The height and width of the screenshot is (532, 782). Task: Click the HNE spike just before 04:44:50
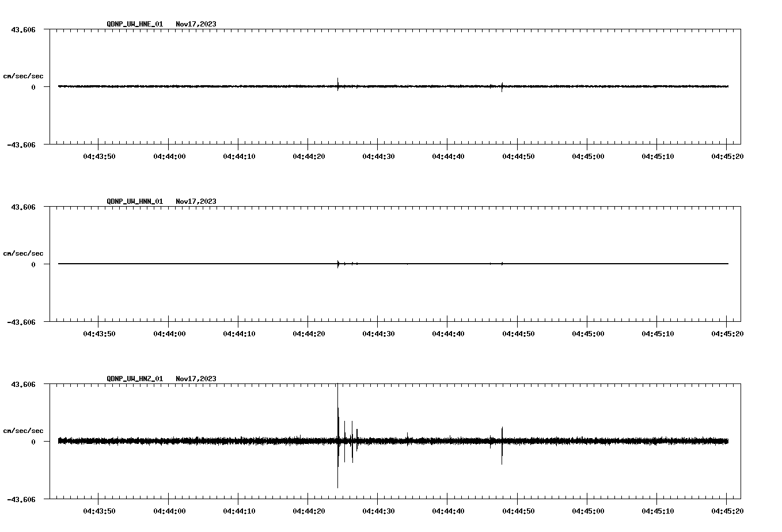point(502,86)
